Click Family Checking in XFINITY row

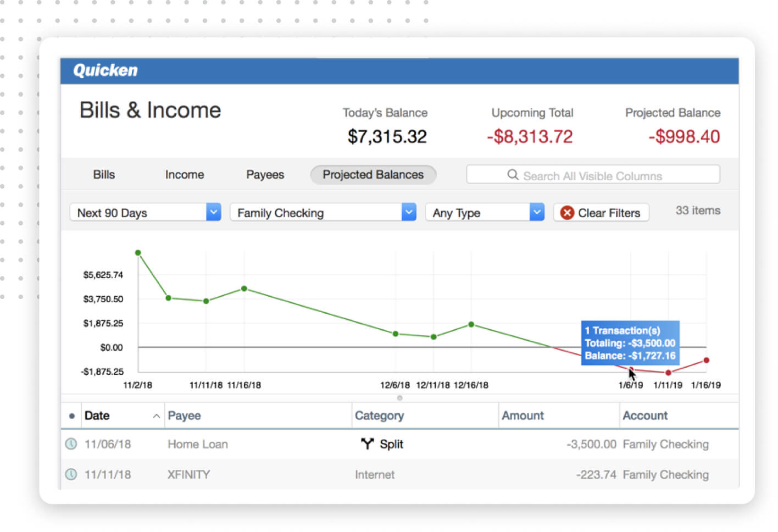[665, 474]
